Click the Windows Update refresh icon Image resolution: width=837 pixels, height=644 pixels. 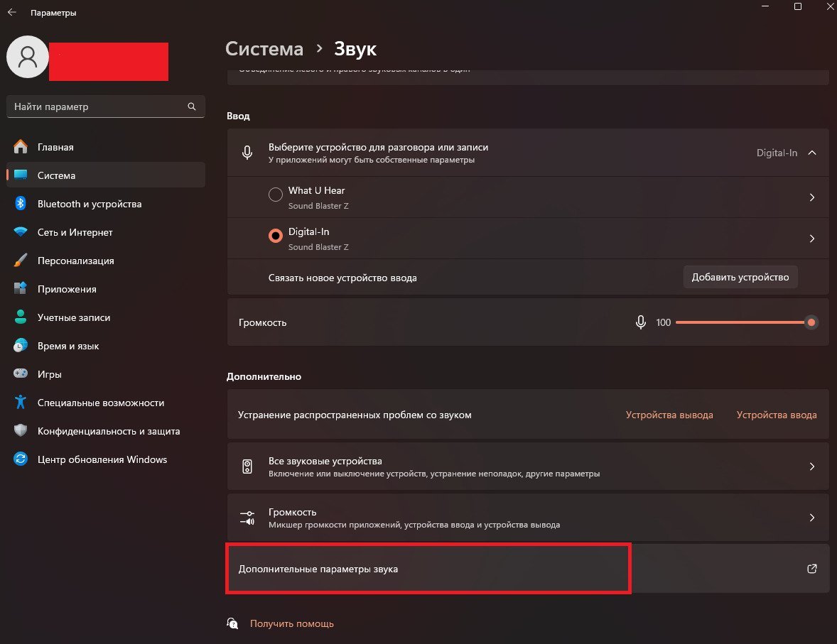pos(21,459)
